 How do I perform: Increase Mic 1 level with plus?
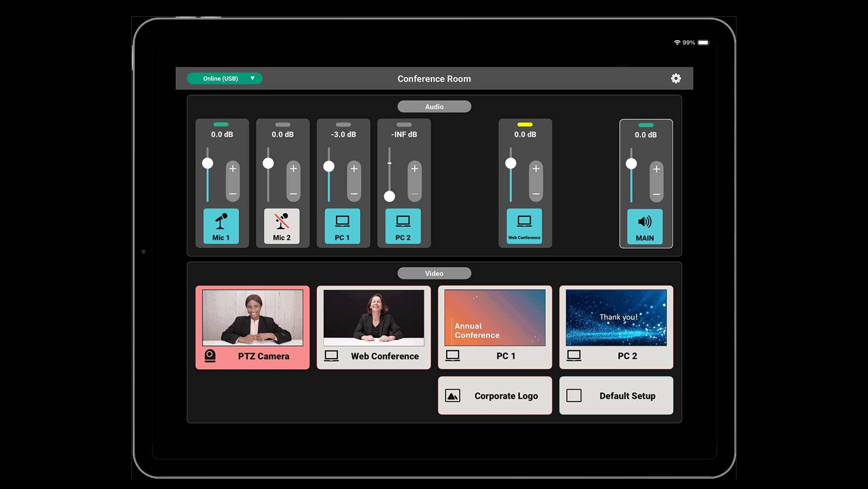coord(233,169)
